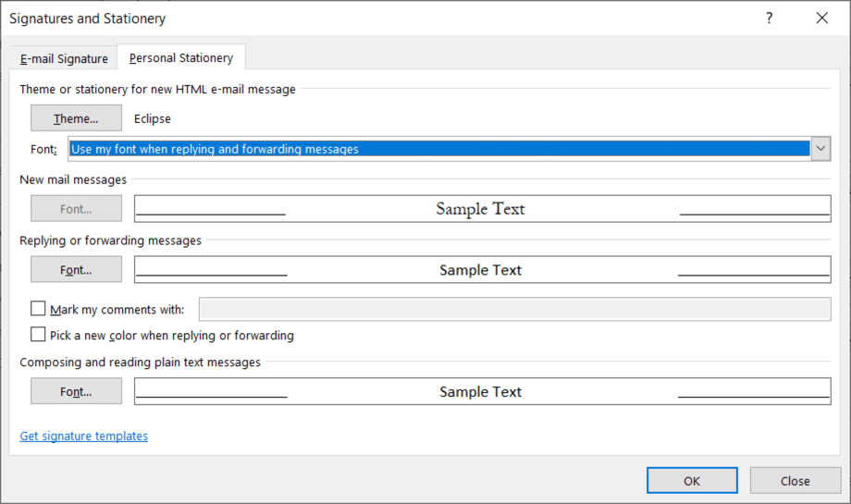This screenshot has width=851, height=504.
Task: Select the Personal Stationery tab
Action: coord(181,58)
